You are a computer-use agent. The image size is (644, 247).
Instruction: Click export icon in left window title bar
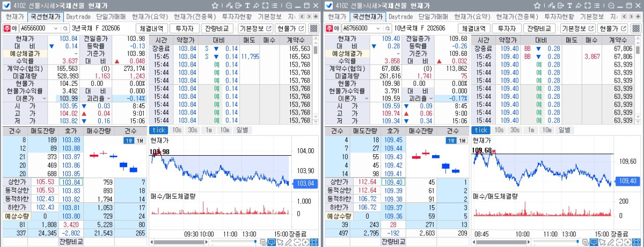(x=238, y=5)
